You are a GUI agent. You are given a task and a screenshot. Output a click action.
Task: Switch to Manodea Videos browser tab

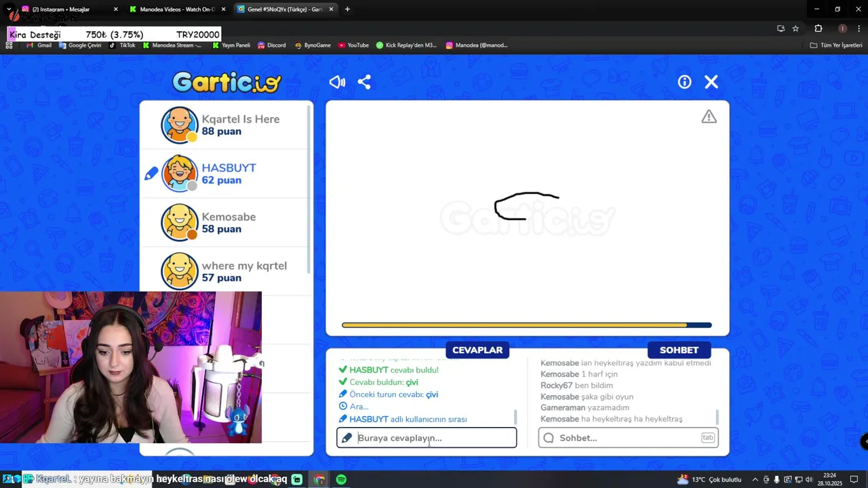tap(177, 9)
